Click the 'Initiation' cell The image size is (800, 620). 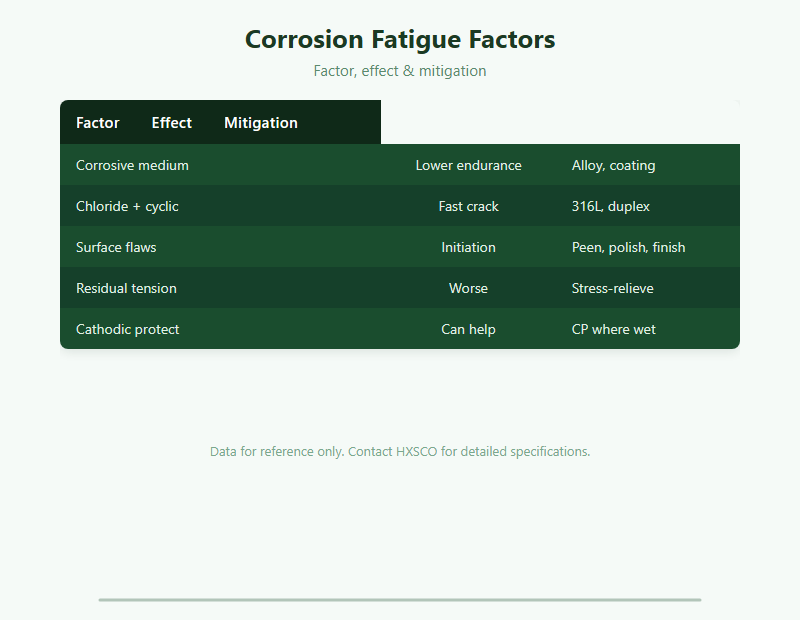click(468, 247)
